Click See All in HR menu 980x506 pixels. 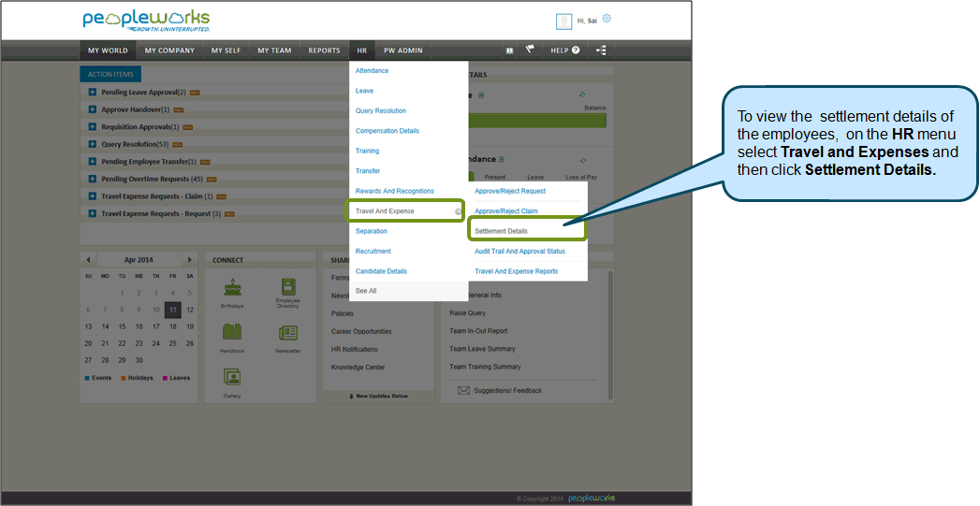[x=366, y=291]
